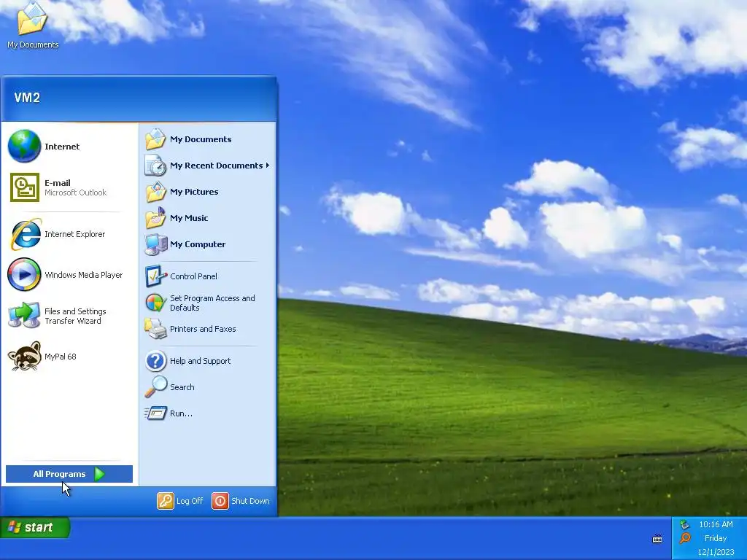The image size is (747, 560).
Task: Open the Microsoft Outlook E-mail icon
Action: tap(25, 187)
